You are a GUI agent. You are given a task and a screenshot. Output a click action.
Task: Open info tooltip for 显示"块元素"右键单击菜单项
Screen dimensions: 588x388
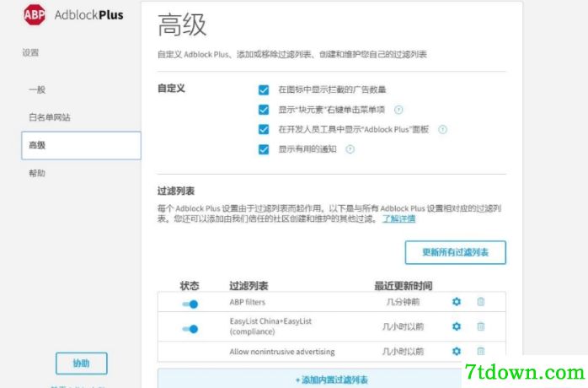pos(398,110)
